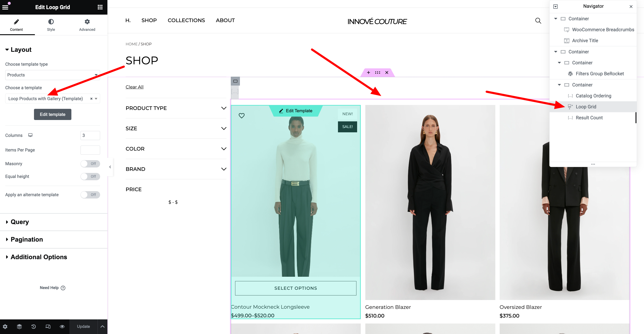The image size is (644, 334).
Task: Open the hamburger menu in editor header
Action: coord(5,7)
